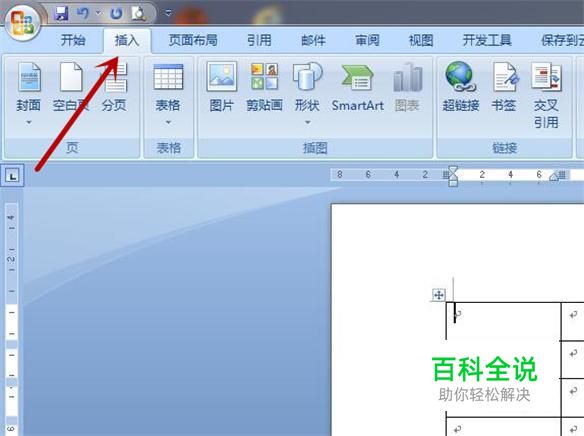This screenshot has height=436, width=584.
Task: Click the tab stop selector on ruler
Action: (13, 175)
